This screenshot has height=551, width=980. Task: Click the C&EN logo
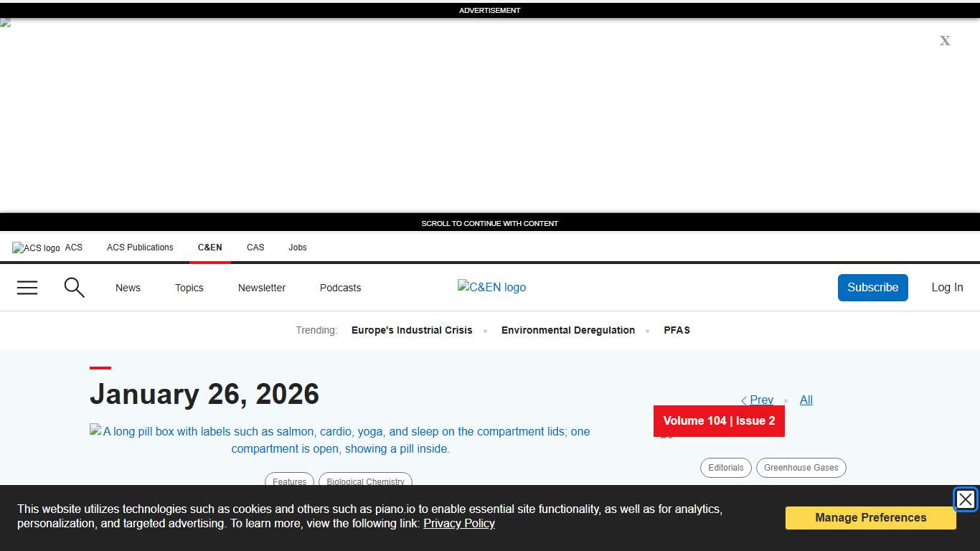coord(491,287)
